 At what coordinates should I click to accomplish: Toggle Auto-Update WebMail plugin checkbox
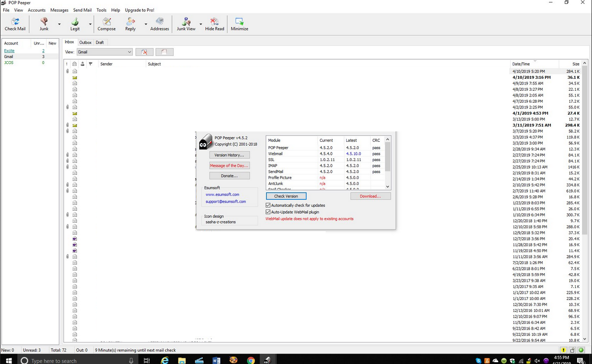268,212
